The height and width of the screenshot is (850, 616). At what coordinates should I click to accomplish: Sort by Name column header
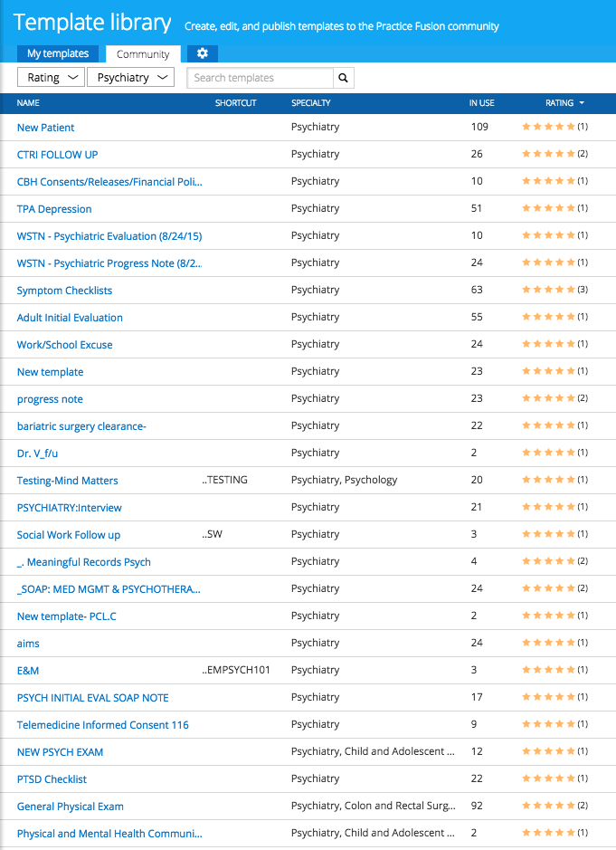28,103
